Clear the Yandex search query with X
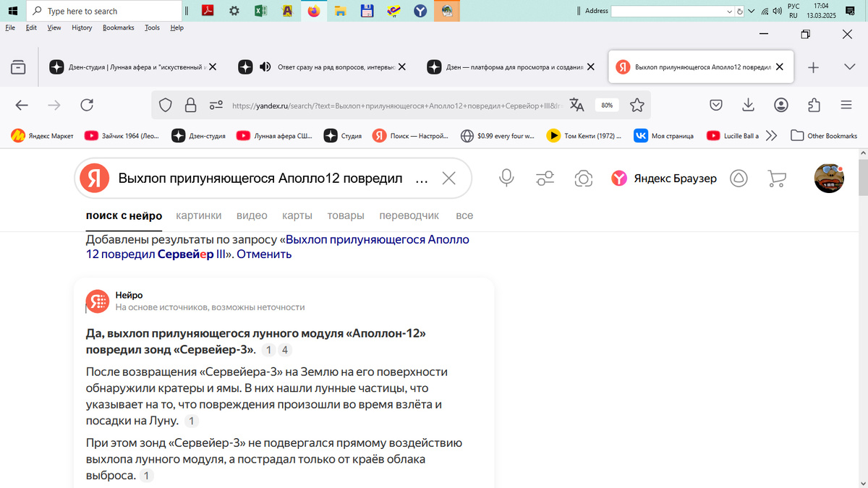This screenshot has width=868, height=488. click(x=448, y=178)
